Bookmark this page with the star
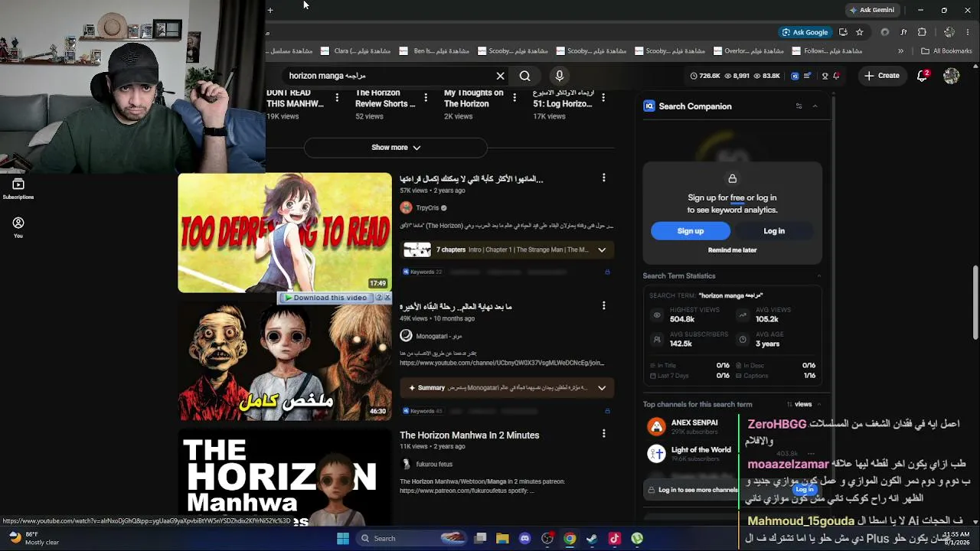 click(860, 32)
